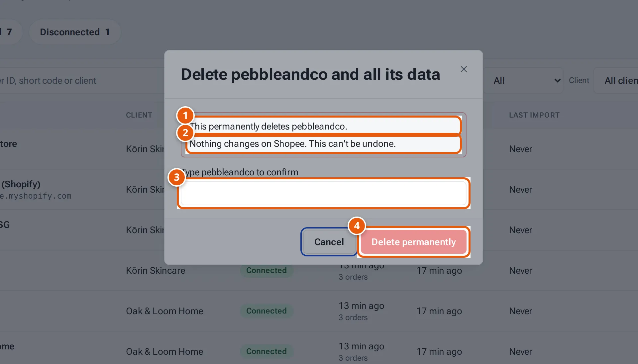This screenshot has height=364, width=638.
Task: Click the 'Client' filter label
Action: (x=579, y=80)
